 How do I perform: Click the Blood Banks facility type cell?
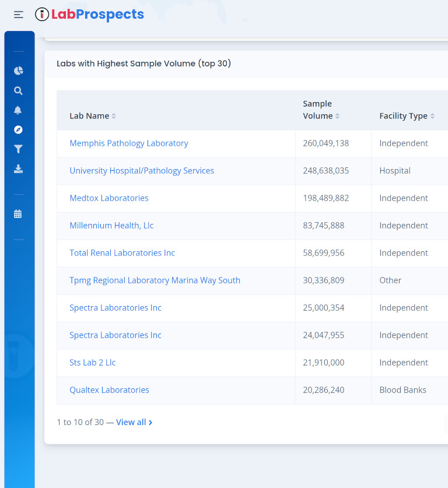point(402,389)
